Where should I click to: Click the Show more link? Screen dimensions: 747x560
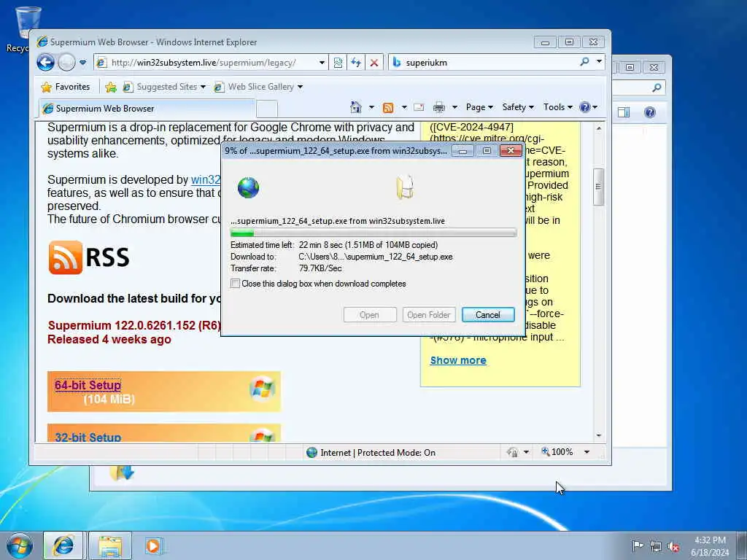tap(458, 360)
